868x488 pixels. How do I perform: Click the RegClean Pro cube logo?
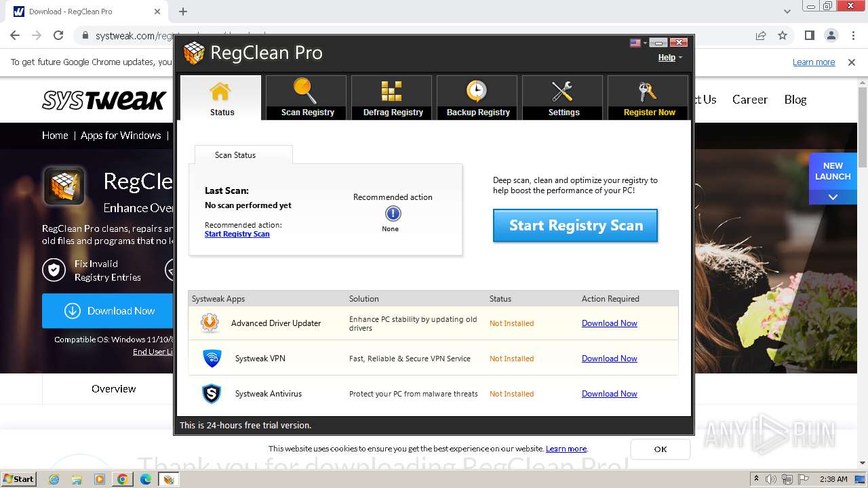point(194,53)
